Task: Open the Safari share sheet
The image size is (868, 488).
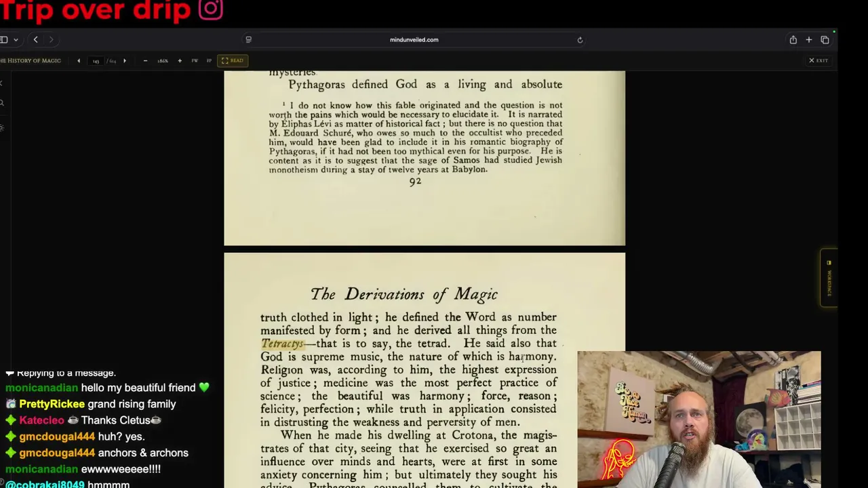Action: pyautogui.click(x=793, y=40)
